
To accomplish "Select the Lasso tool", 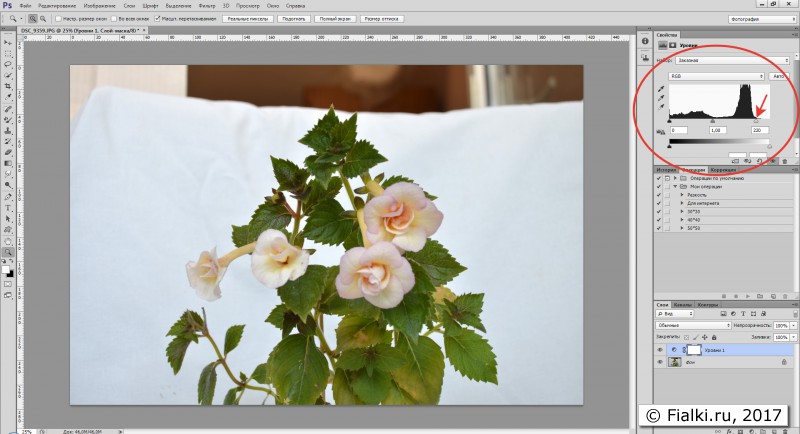I will coord(8,65).
